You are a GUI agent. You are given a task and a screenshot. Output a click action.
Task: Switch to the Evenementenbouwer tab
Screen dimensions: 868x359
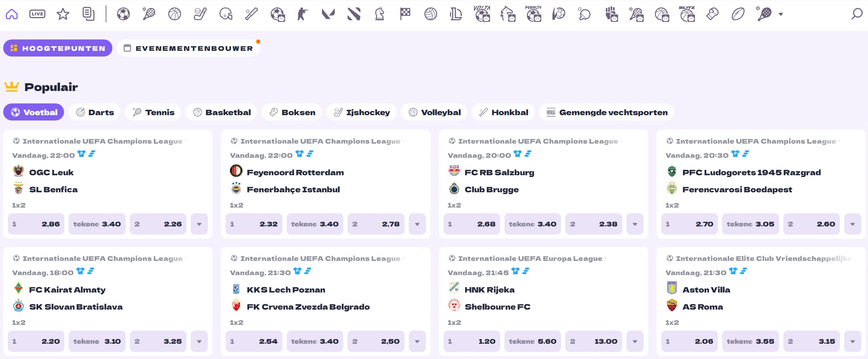[x=189, y=48]
